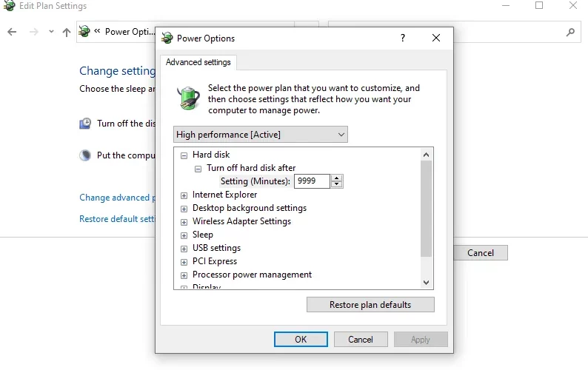The image size is (588, 370).
Task: Select the PCI Express tree label
Action: [x=215, y=261]
